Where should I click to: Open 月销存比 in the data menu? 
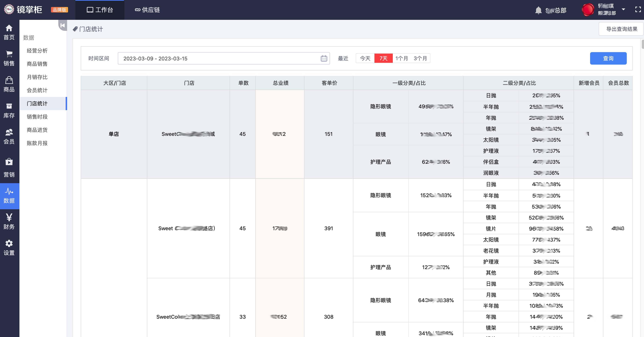(37, 77)
